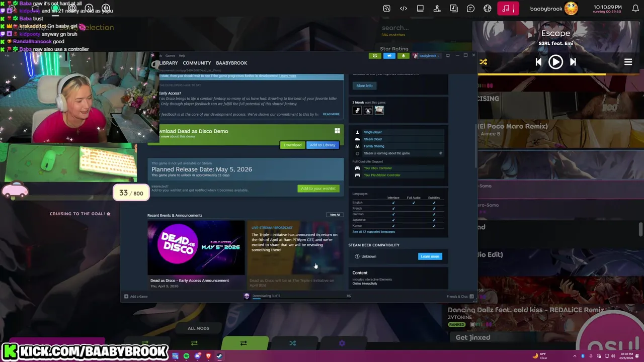The height and width of the screenshot is (362, 644).
Task: Open baabybrook profile in osu! toolbar
Action: [x=553, y=9]
